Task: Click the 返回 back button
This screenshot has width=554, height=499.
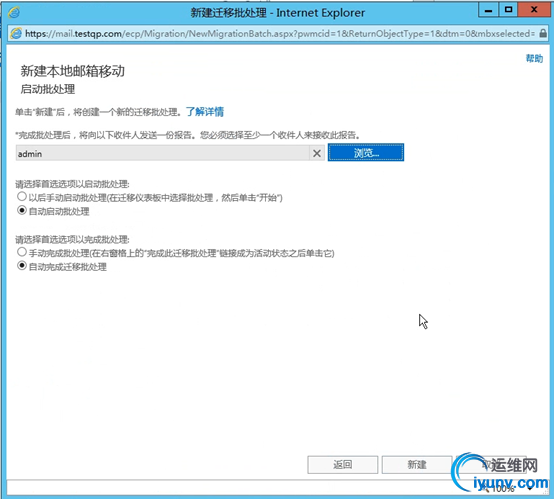Action: 342,464
